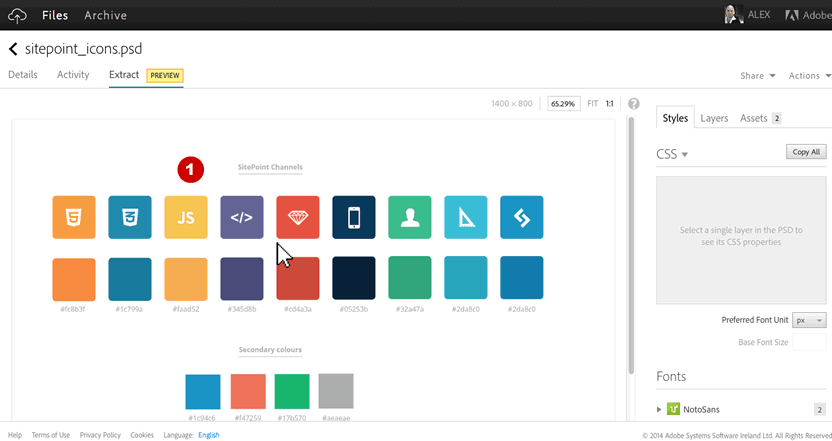Screen dimensions: 832x441
Task: Open the Files section
Action: [55, 15]
